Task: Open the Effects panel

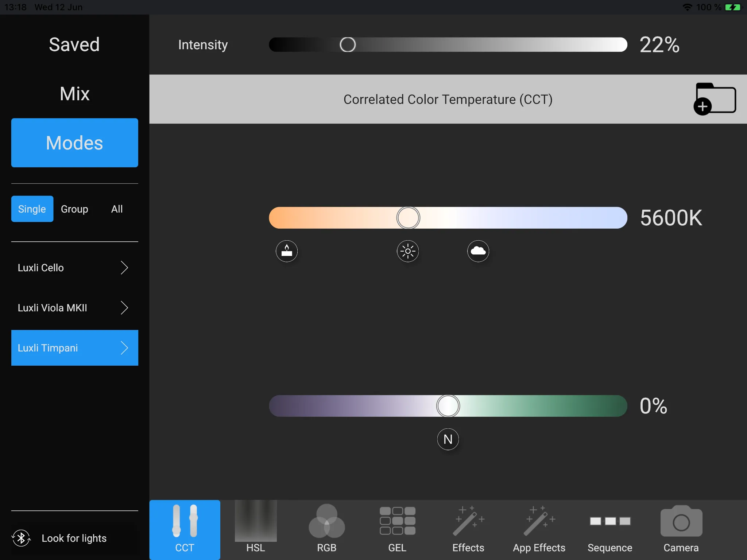Action: tap(468, 526)
